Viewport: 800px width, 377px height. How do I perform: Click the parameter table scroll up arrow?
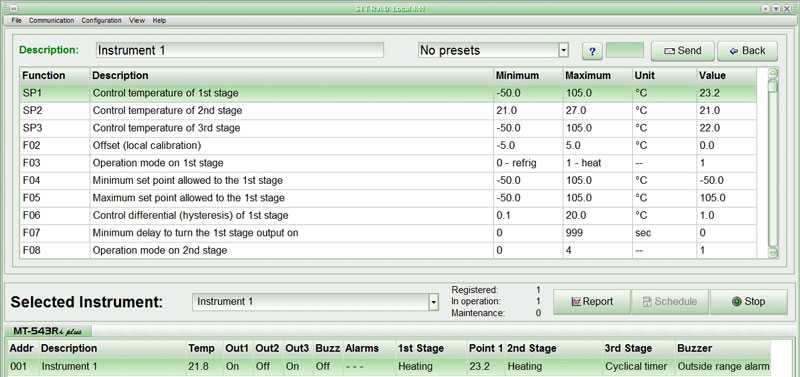(773, 73)
